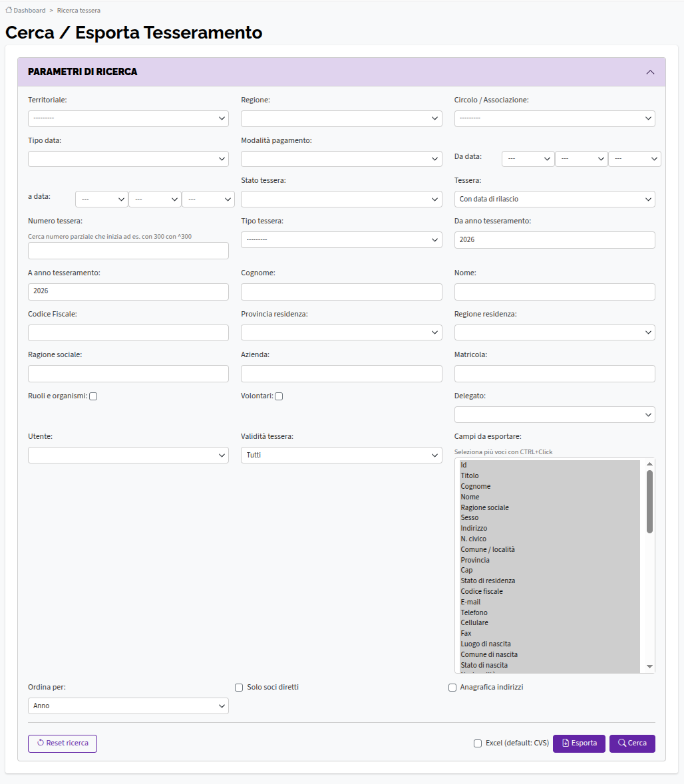Open the Tipo data dropdown
The width and height of the screenshot is (684, 784).
pyautogui.click(x=128, y=159)
